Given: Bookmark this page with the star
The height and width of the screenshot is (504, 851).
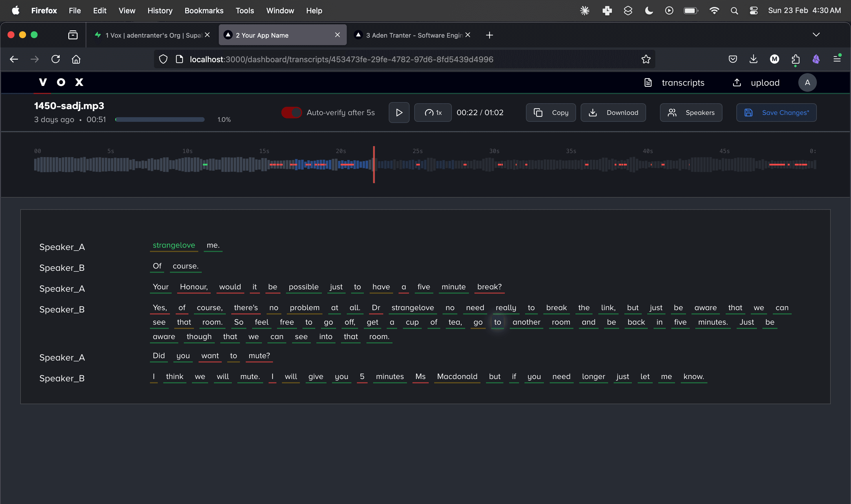Looking at the screenshot, I should (645, 59).
